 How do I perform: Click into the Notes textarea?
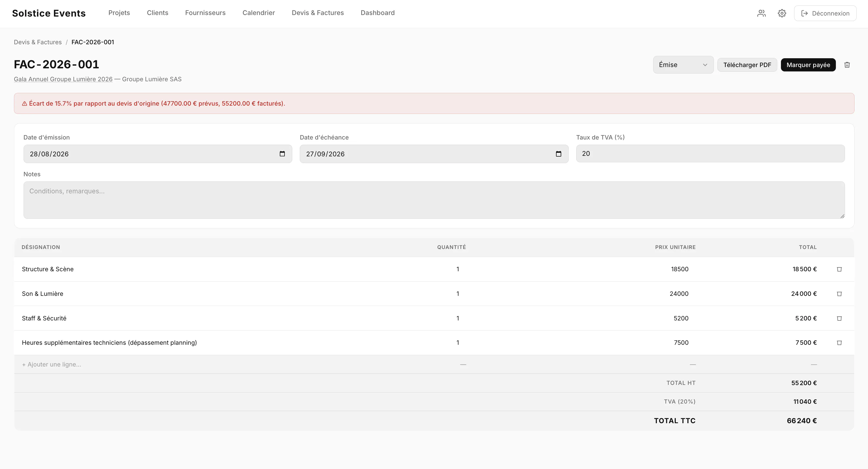434,200
